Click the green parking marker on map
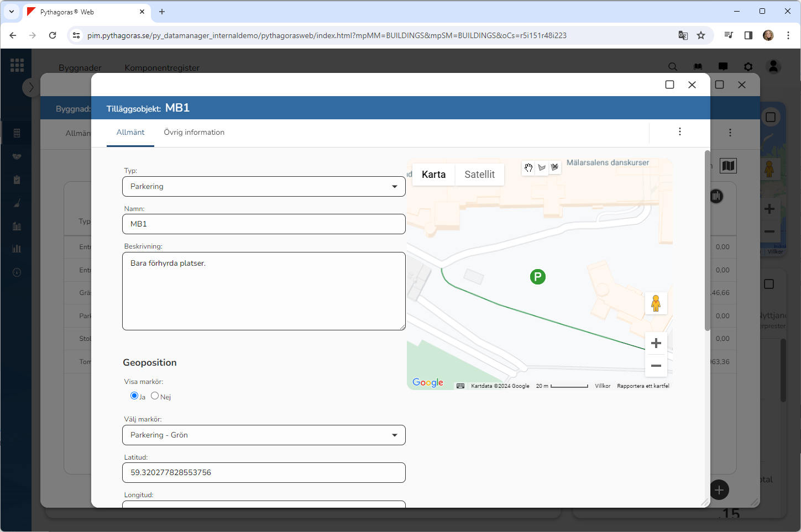801x532 pixels. click(x=537, y=277)
